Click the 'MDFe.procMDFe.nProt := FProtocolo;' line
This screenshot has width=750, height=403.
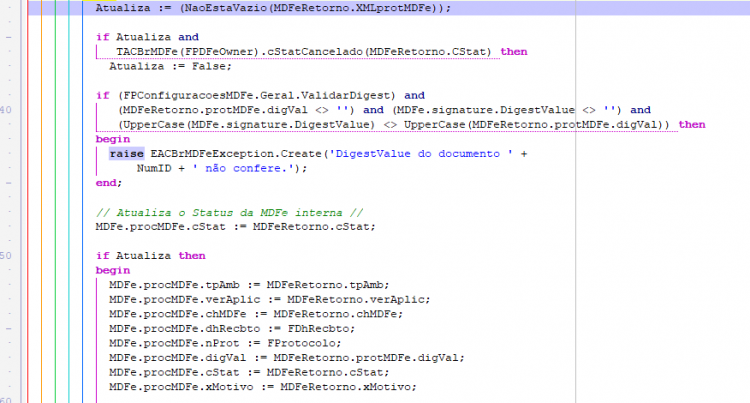click(225, 343)
